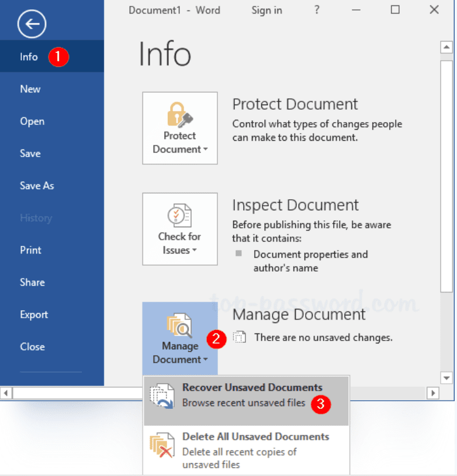Open the Export tab
The height and width of the screenshot is (476, 457).
click(x=34, y=314)
